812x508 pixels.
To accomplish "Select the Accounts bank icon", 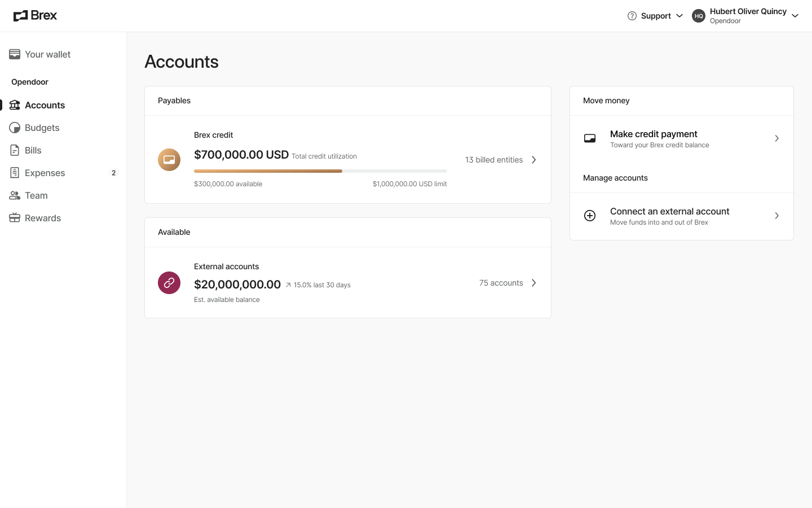I will coord(15,105).
